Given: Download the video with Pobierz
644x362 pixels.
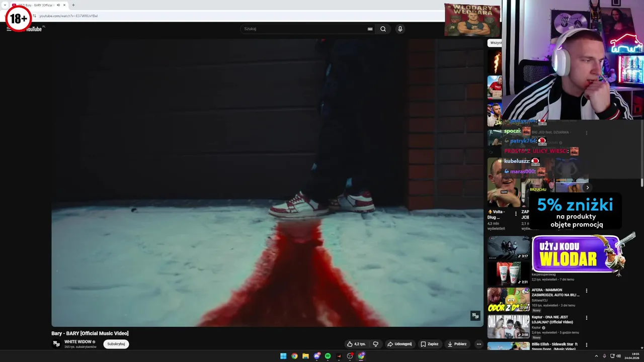Looking at the screenshot, I should (x=457, y=344).
